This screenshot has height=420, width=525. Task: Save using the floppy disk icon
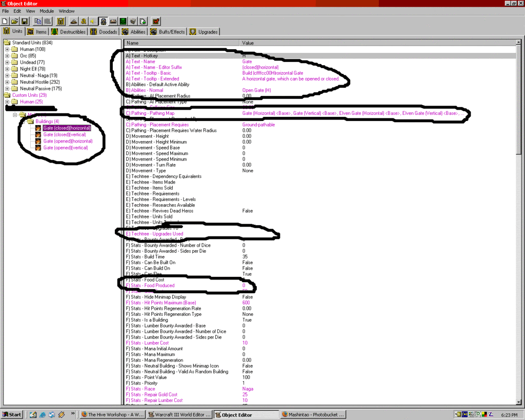(x=24, y=21)
